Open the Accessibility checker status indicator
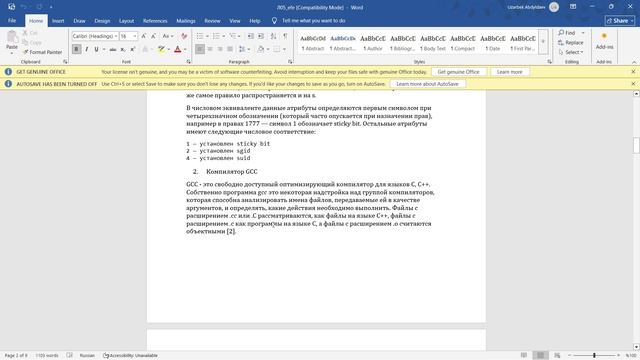This screenshot has width=640, height=360. coord(130,356)
